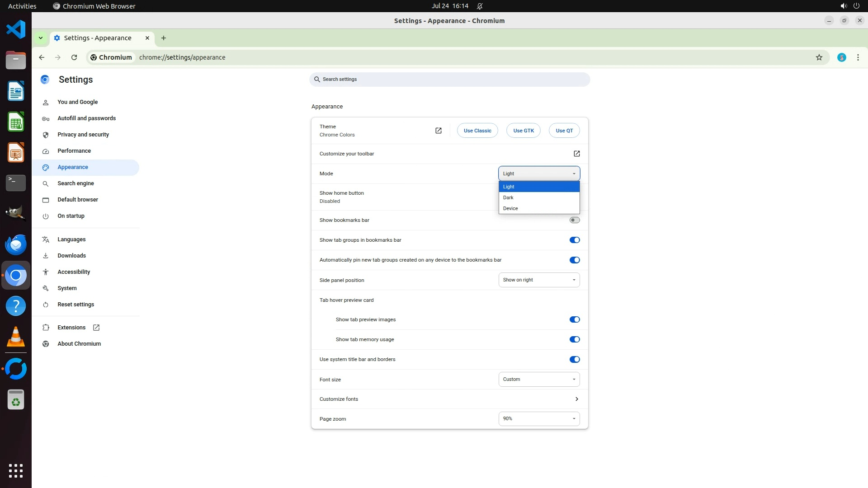Click the profile avatar icon
Screen dimensions: 868x488
pos(841,57)
